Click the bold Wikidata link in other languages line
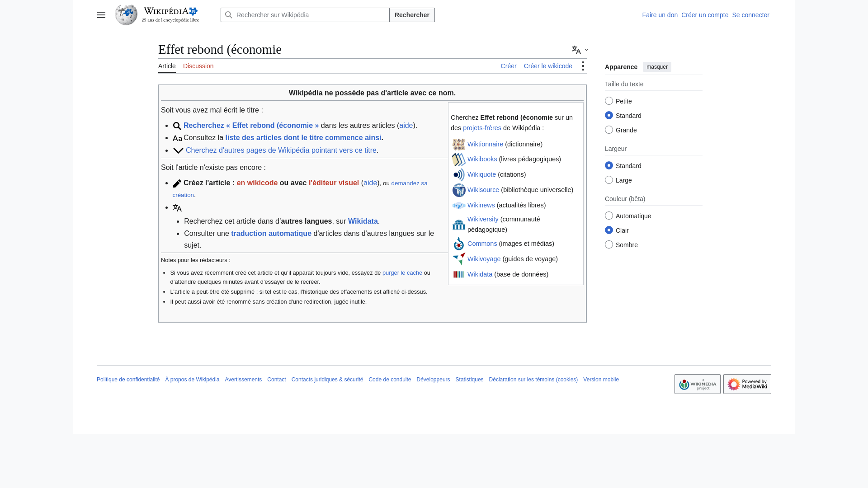Screen dimensions: 868x488 [363, 221]
